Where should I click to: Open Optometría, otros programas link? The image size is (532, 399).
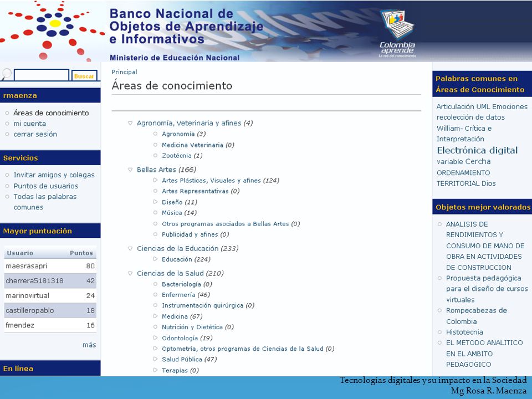click(x=248, y=349)
